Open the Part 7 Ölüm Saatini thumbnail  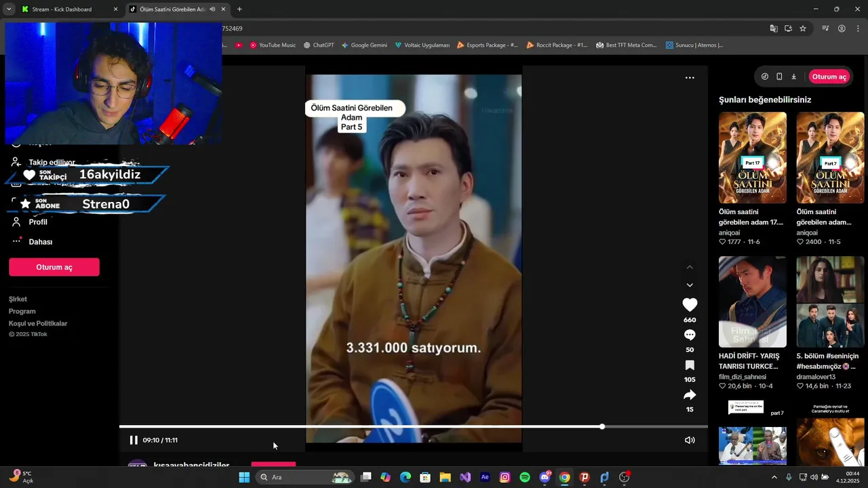tap(830, 158)
